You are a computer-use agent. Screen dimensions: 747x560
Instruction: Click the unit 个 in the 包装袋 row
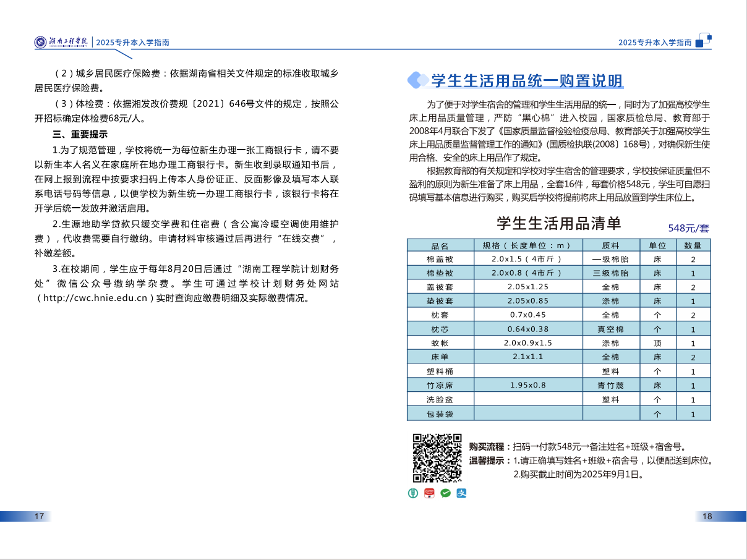pyautogui.click(x=657, y=414)
